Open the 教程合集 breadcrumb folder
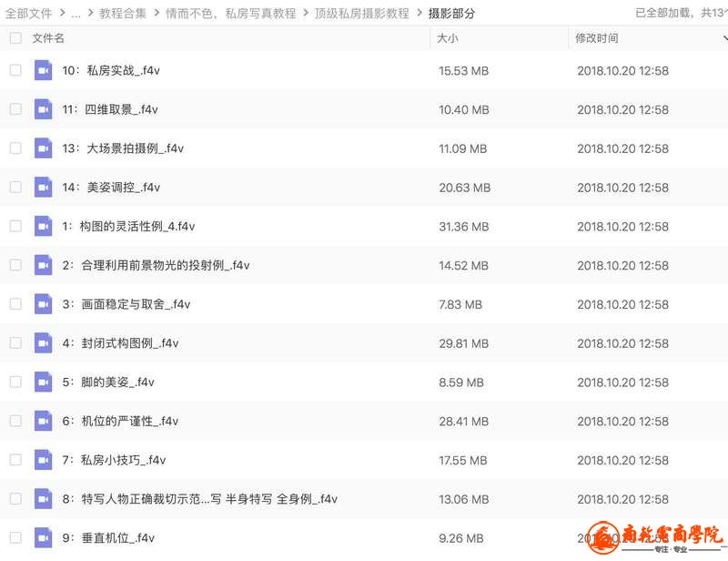 tap(122, 14)
